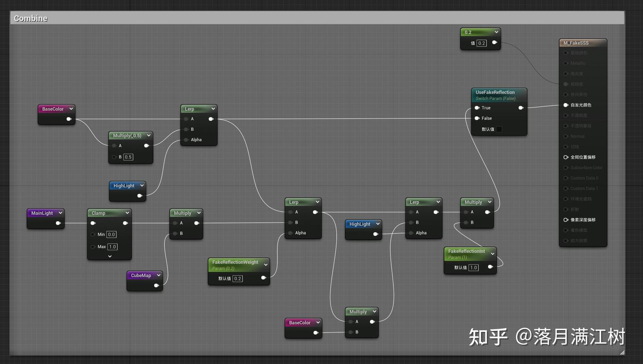The image size is (643, 364).
Task: Click the Clamp Min value field
Action: point(111,235)
